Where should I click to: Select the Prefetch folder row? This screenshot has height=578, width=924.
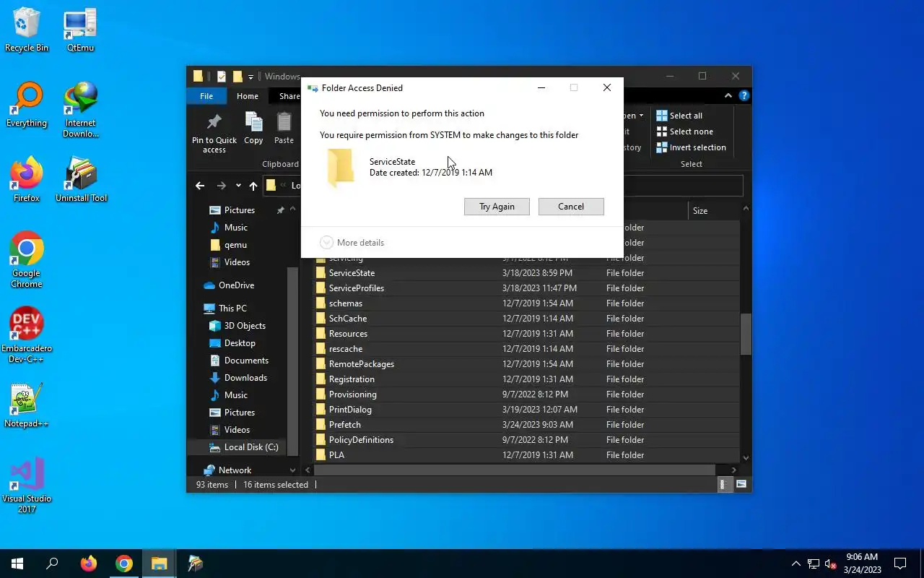point(527,425)
